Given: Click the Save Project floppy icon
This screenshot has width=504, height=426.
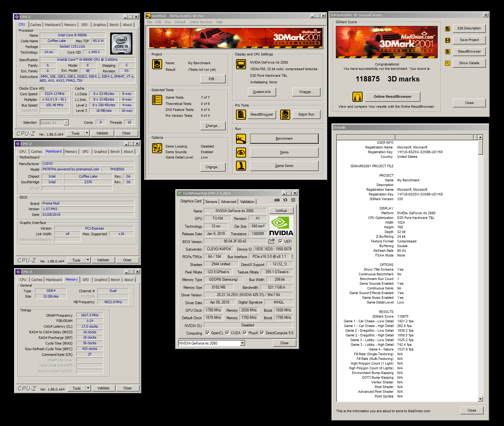Looking at the screenshot, I should (448, 40).
